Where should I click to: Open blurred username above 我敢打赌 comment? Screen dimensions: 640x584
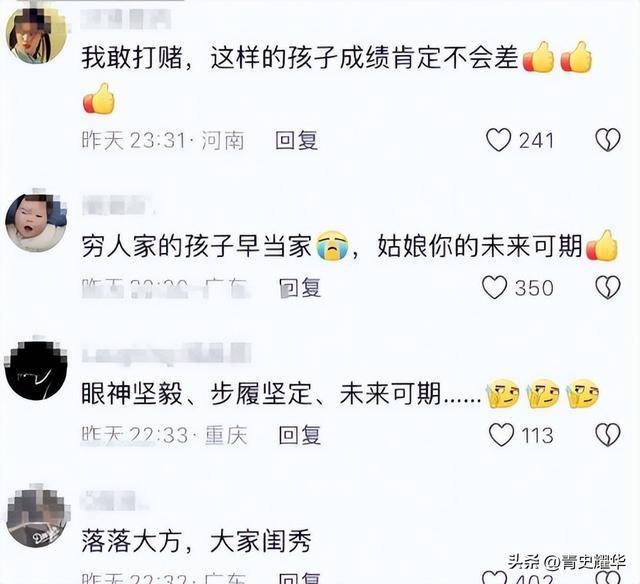click(x=126, y=19)
